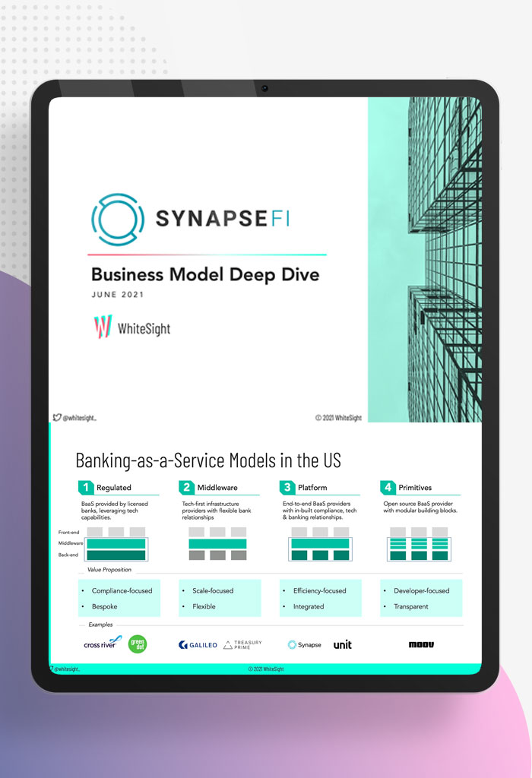Screen dimensions: 532x778
Task: Click the 'Developer-focused' bullet
Action: [422, 591]
